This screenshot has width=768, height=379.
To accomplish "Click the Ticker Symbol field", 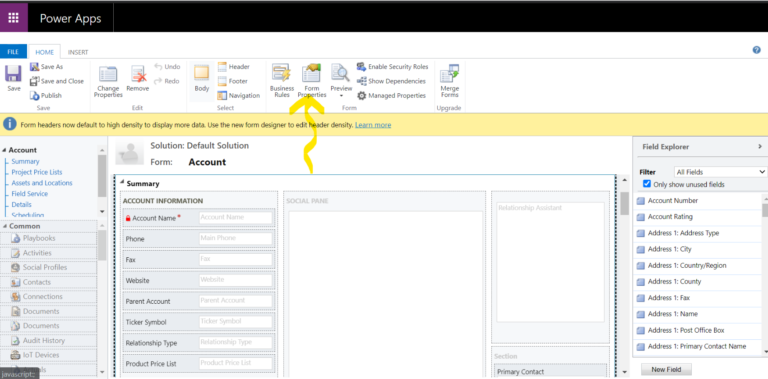I will [235, 322].
